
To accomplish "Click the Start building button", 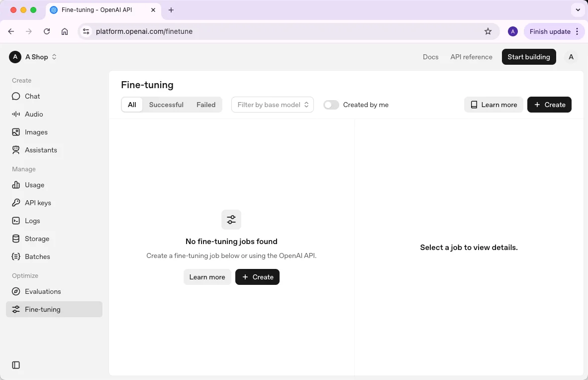I will (528, 57).
